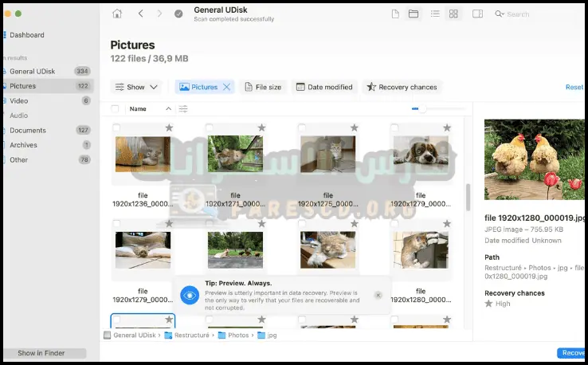Open the Show filter dropdown

136,87
